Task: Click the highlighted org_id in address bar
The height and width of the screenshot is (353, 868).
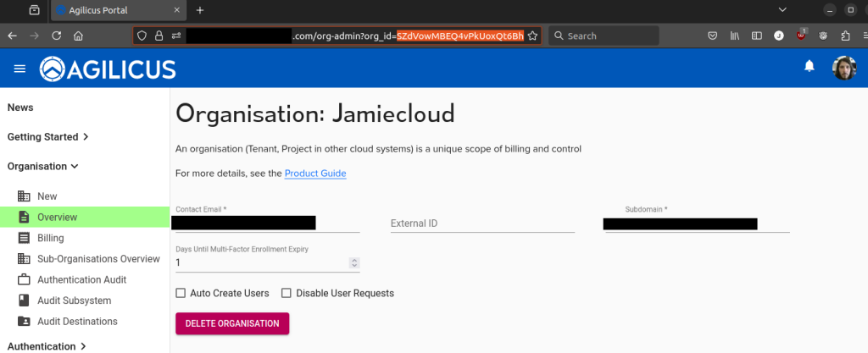Action: (x=460, y=36)
